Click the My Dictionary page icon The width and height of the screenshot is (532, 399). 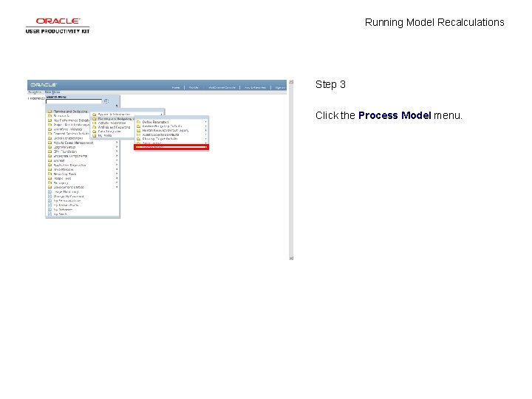50,209
